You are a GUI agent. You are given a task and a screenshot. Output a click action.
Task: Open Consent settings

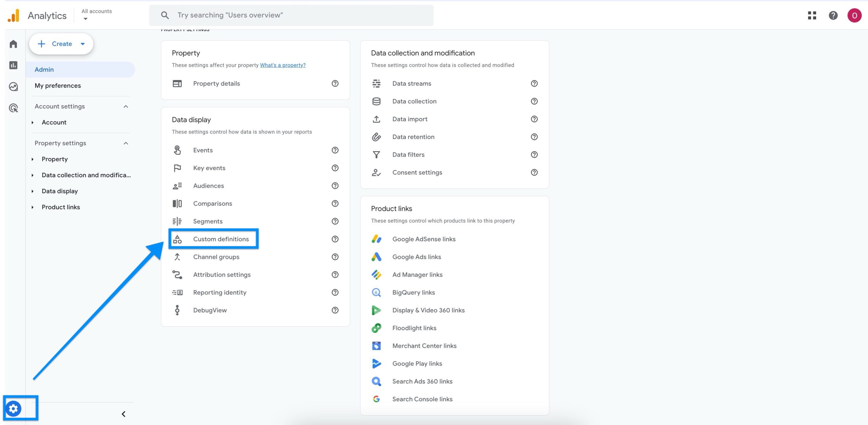point(417,173)
